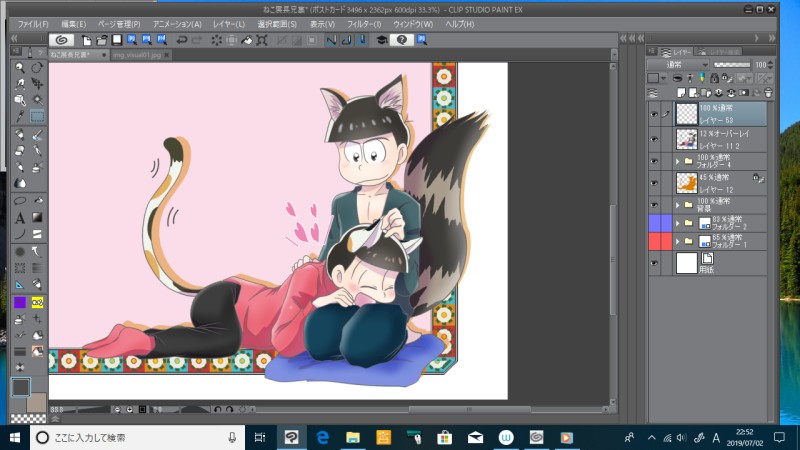
Task: Hide layer レイヤー 53 eye icon
Action: click(x=654, y=115)
